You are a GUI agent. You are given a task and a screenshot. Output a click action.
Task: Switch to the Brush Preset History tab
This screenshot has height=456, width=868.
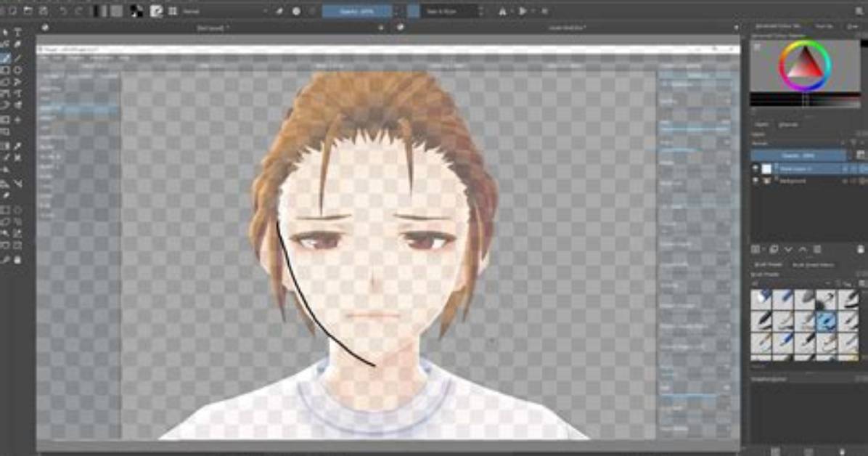click(813, 265)
